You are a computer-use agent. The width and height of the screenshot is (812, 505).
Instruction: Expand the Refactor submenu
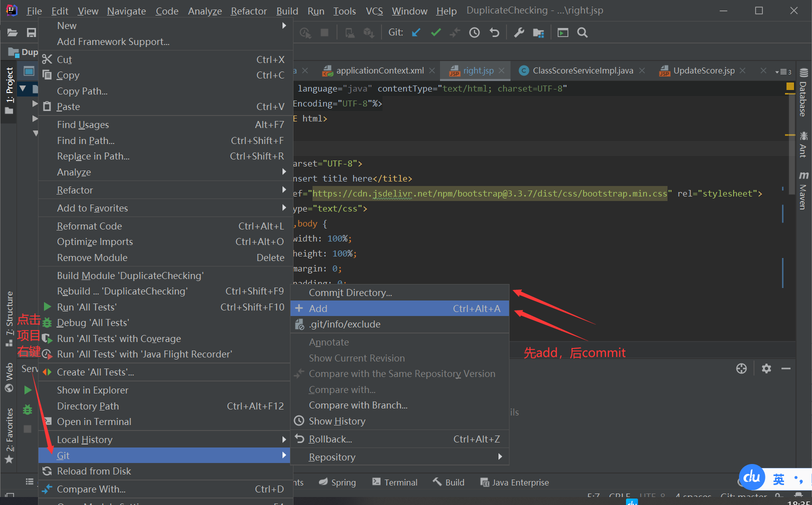(165, 190)
